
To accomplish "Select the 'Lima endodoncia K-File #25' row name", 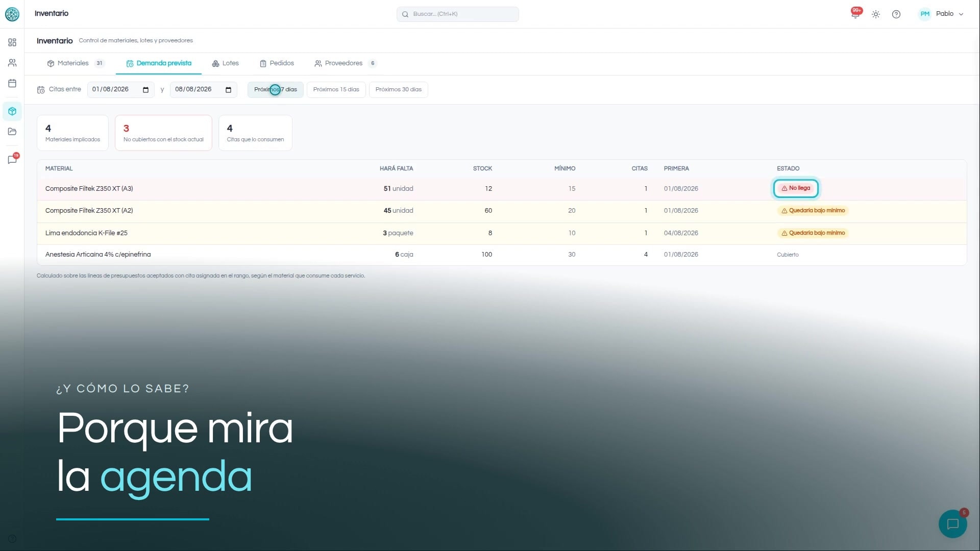I will tap(87, 233).
